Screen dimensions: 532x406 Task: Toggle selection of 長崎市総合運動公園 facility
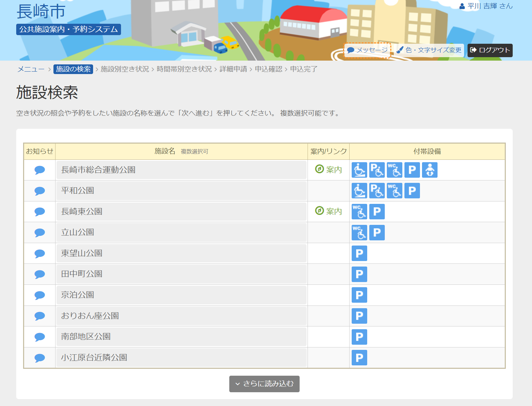coord(181,170)
